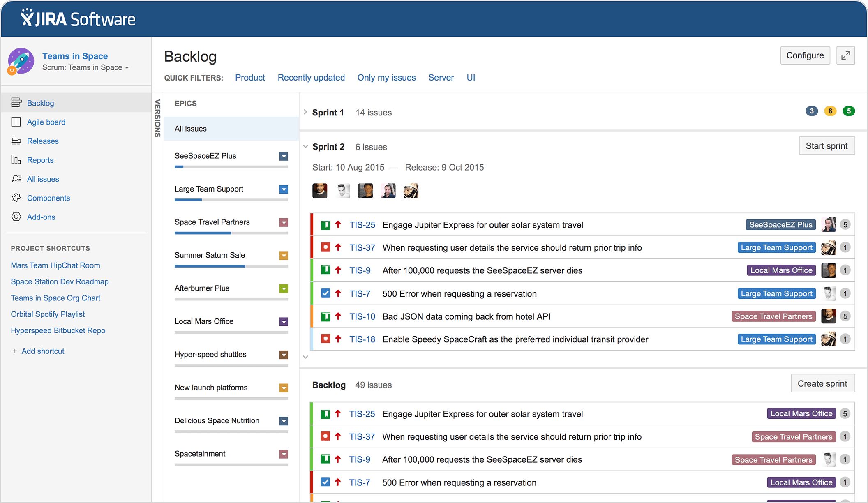Click the Components icon
The image size is (868, 503).
[x=16, y=198]
